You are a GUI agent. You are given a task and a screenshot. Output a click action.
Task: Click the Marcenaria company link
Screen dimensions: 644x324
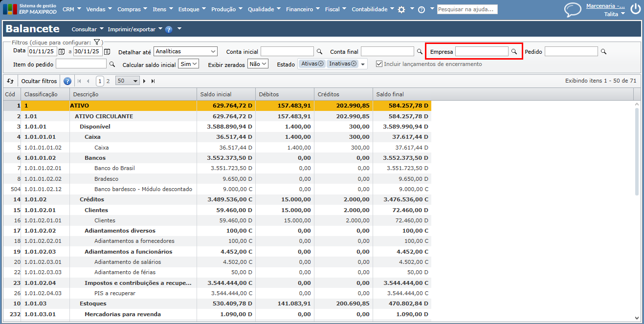(x=605, y=6)
